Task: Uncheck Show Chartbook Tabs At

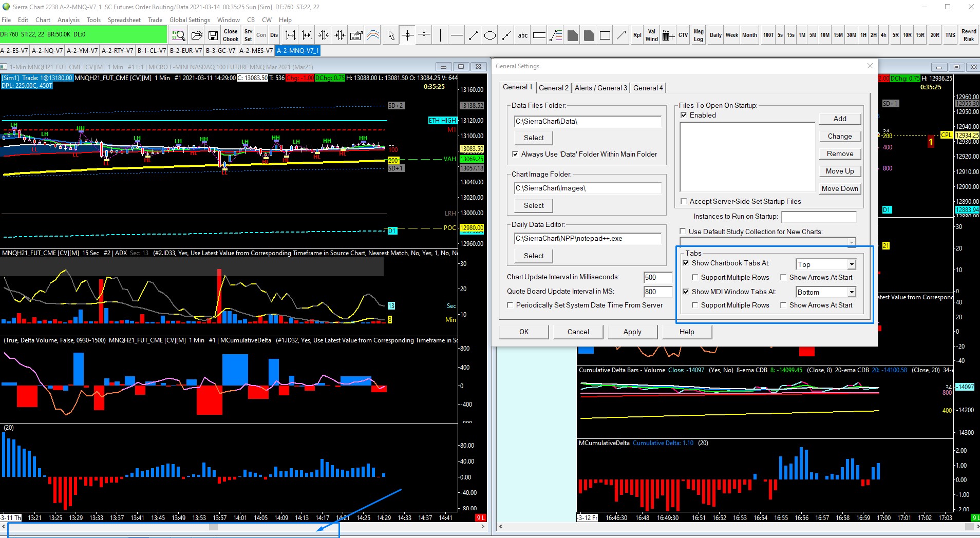Action: click(x=686, y=263)
